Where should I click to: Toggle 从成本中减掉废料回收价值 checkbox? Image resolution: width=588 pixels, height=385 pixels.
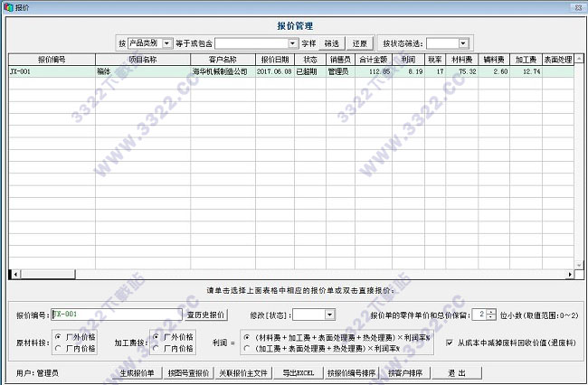pyautogui.click(x=450, y=343)
